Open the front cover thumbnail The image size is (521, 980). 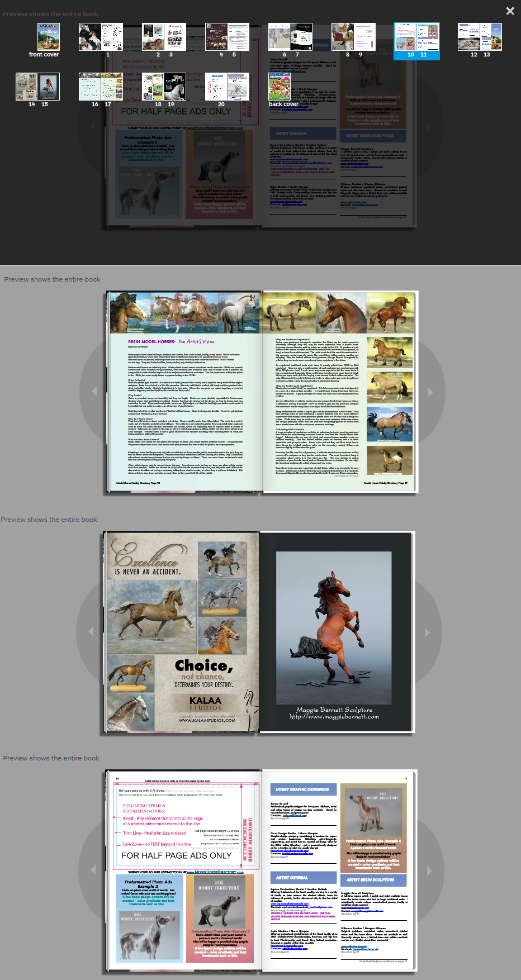tap(48, 37)
